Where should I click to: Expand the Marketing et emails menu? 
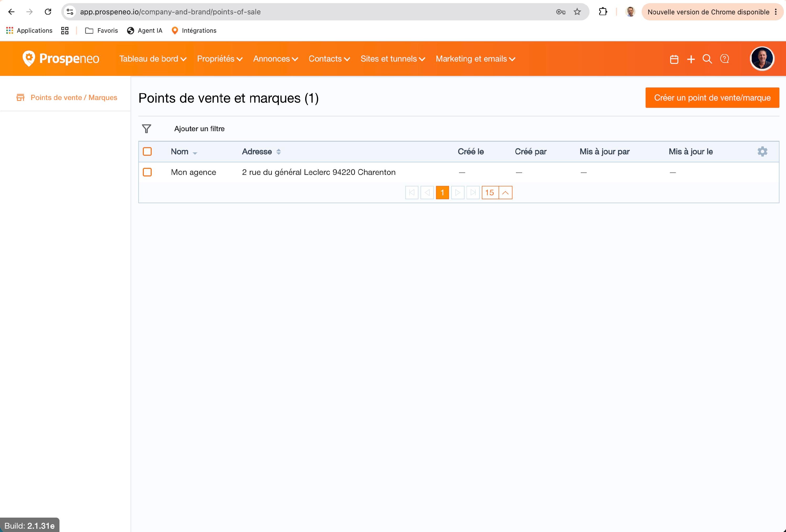pos(476,59)
